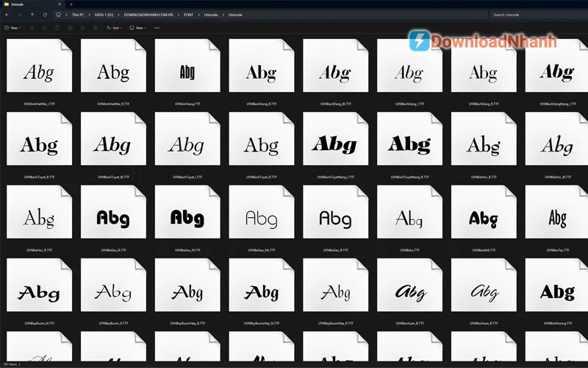Click the UVNBayBuomHep_N.TTF file name
The height and width of the screenshot is (368, 588).
coord(262,323)
